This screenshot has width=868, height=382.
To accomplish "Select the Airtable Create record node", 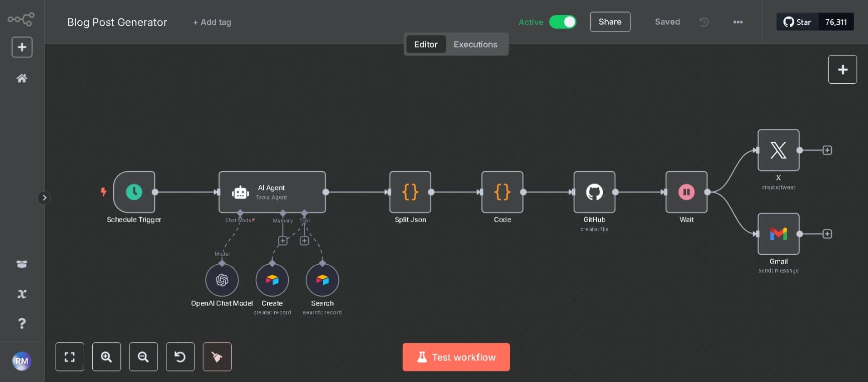I will (x=272, y=280).
